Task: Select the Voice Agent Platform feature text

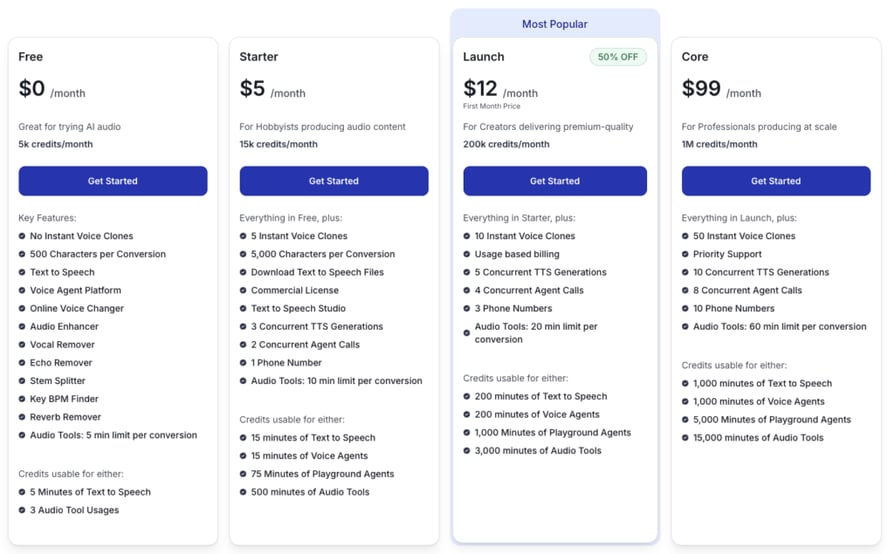Action: (75, 290)
